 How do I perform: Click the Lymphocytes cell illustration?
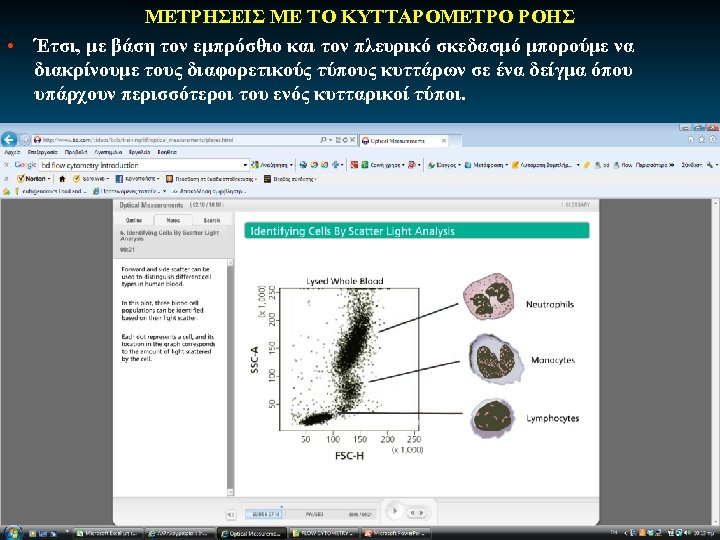coord(493,417)
